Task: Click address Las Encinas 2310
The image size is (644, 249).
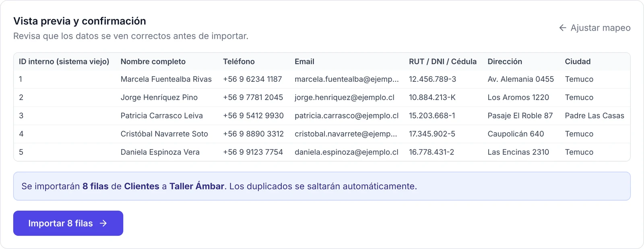Action: 518,152
